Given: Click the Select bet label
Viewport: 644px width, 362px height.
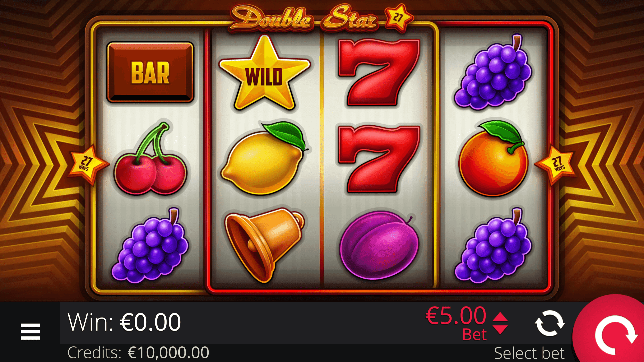Looking at the screenshot, I should [x=529, y=353].
